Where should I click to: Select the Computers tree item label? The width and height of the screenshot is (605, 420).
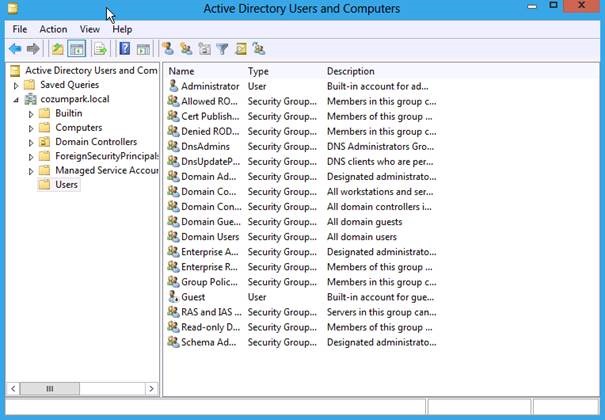(79, 128)
